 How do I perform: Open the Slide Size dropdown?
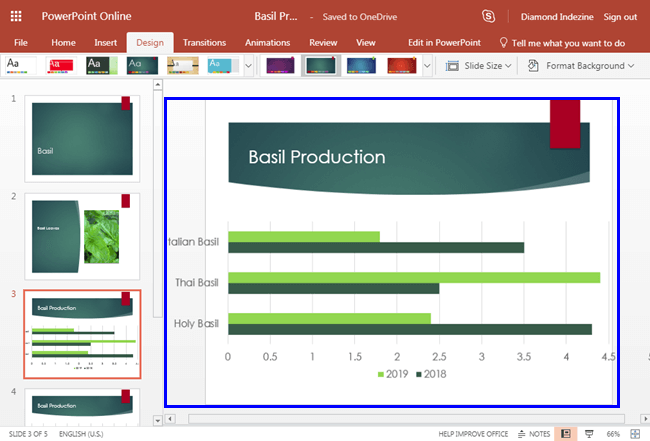coord(478,66)
